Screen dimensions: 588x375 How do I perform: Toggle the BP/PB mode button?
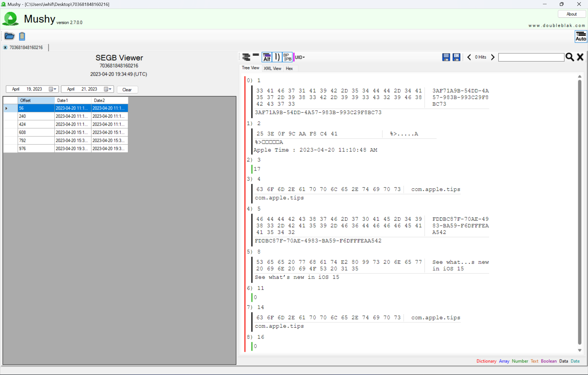[287, 57]
